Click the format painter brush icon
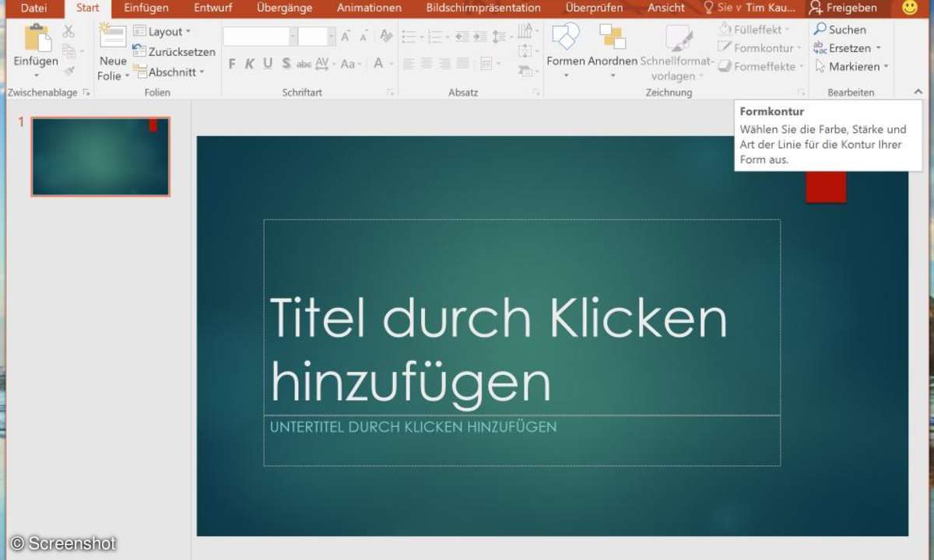 (69, 70)
